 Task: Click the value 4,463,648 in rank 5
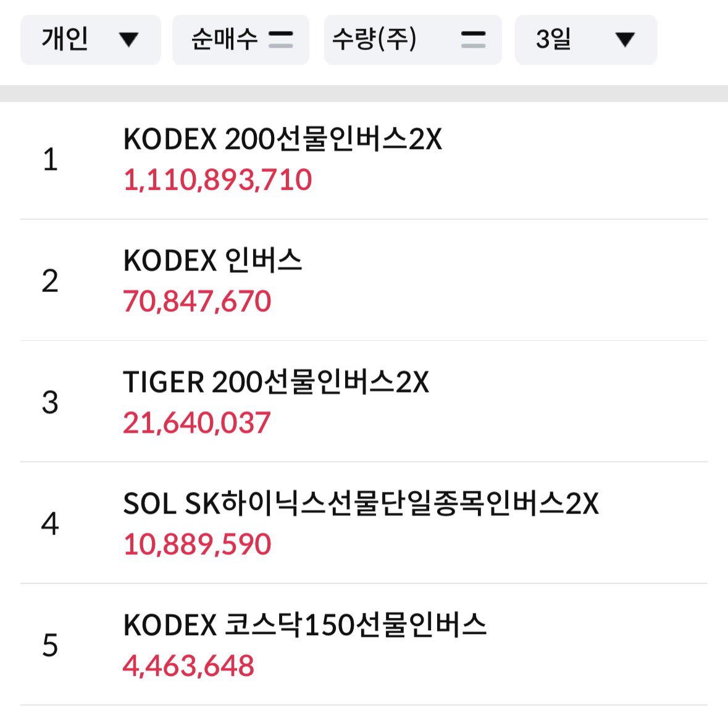[x=188, y=665]
